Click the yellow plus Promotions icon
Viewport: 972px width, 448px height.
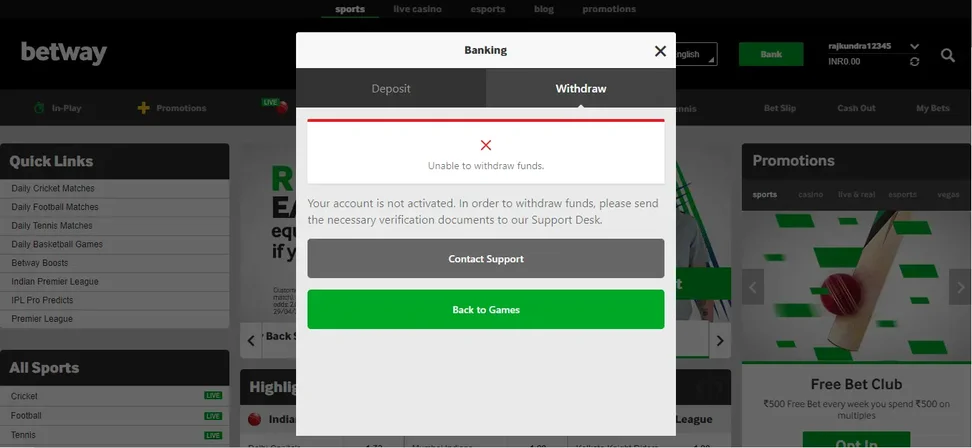coord(143,108)
